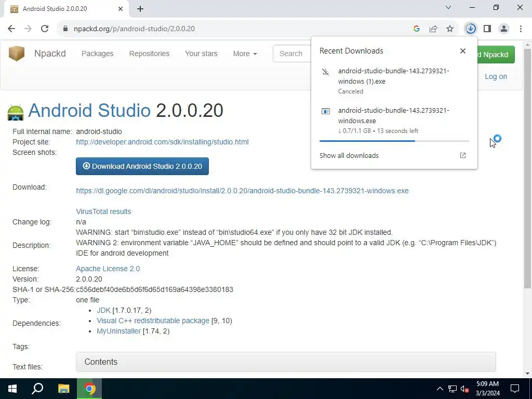Open the Packages menu item

97,54
